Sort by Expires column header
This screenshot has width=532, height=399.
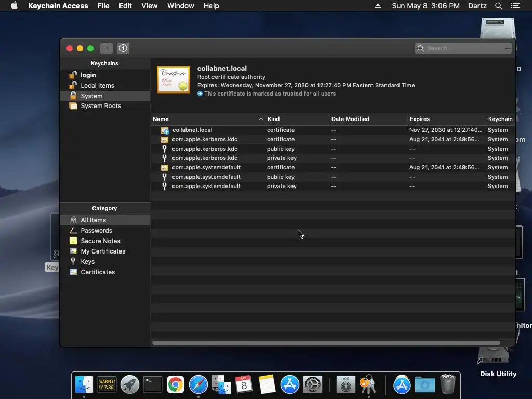coord(446,119)
